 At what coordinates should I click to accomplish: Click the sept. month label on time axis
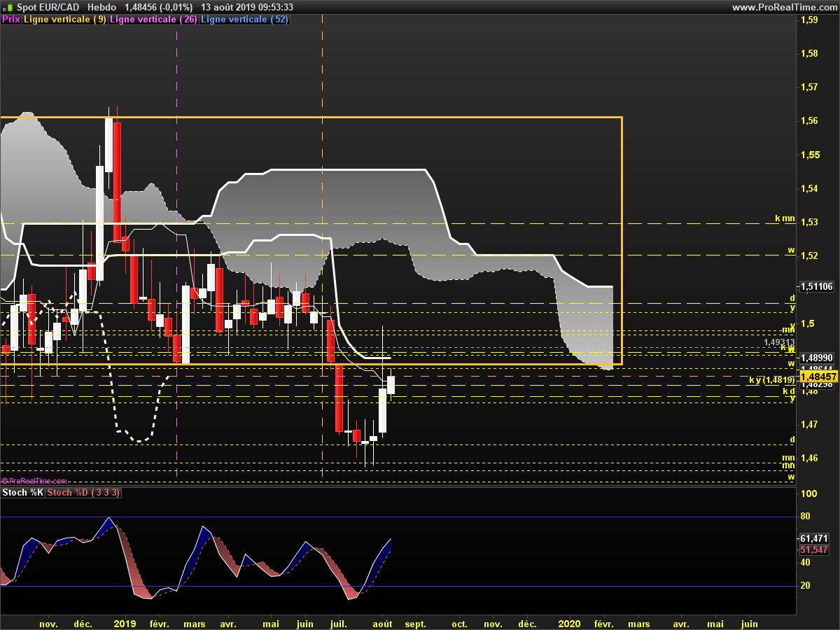tap(415, 623)
